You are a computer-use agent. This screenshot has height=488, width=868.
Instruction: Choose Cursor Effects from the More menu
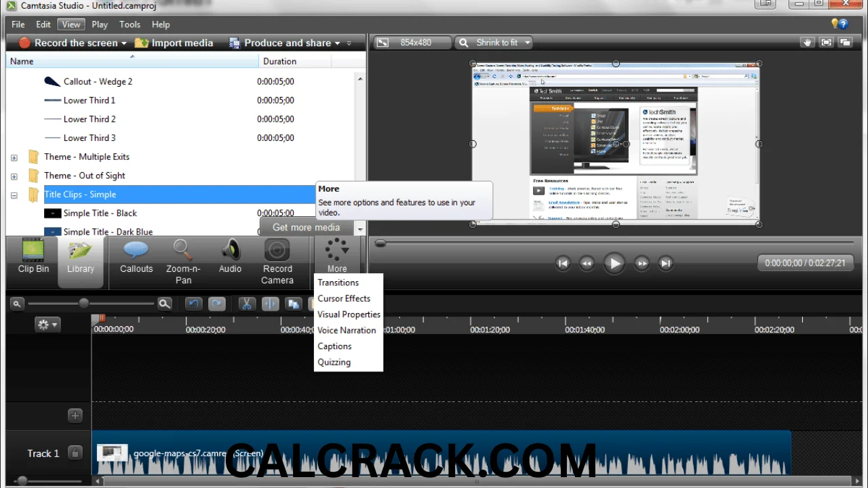(344, 298)
